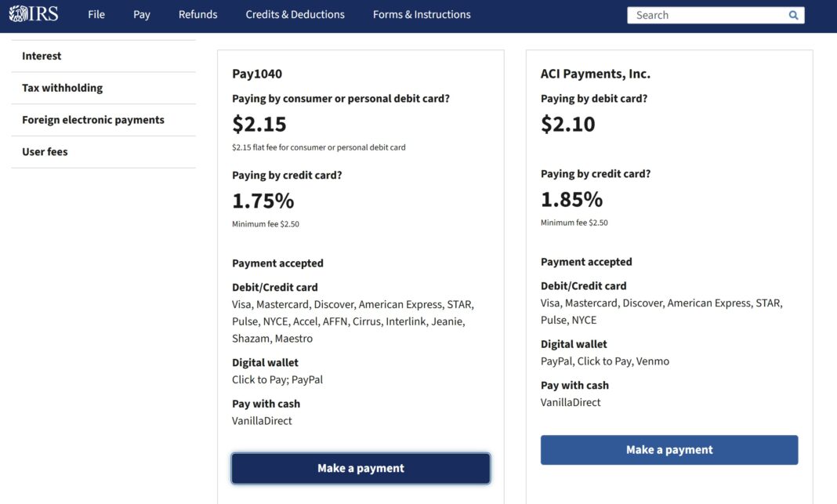Open Forms & Instructions section
Viewport: 837px width, 504px height.
(421, 14)
